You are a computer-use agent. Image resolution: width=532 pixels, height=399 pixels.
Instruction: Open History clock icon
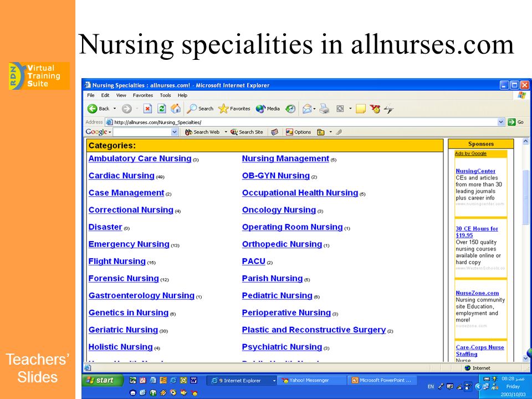pyautogui.click(x=290, y=109)
